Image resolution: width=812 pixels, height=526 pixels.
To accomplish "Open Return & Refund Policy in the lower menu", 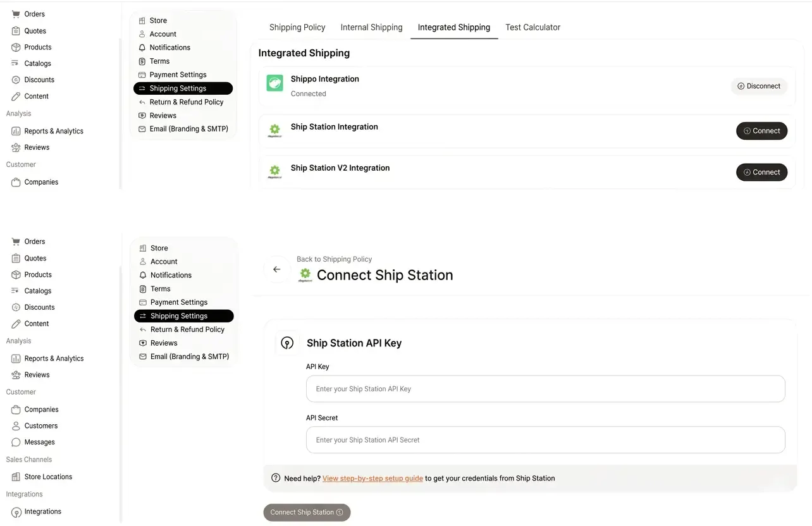I will (x=181, y=329).
